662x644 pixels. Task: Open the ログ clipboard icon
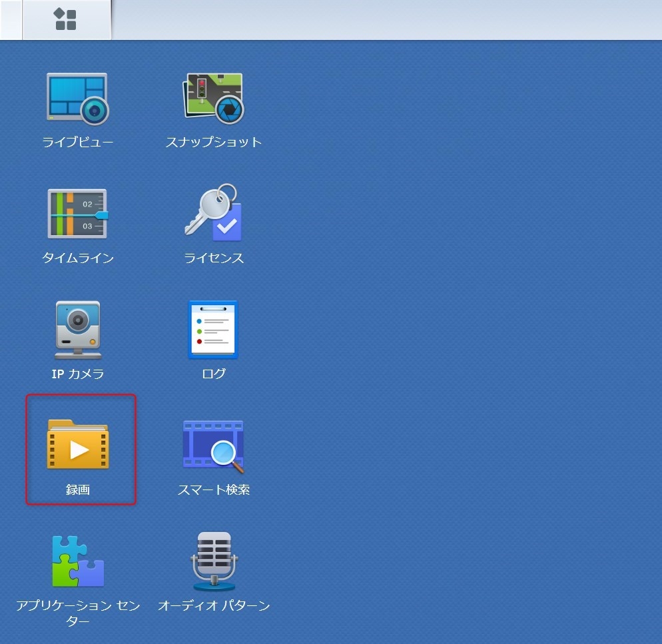pyautogui.click(x=213, y=330)
